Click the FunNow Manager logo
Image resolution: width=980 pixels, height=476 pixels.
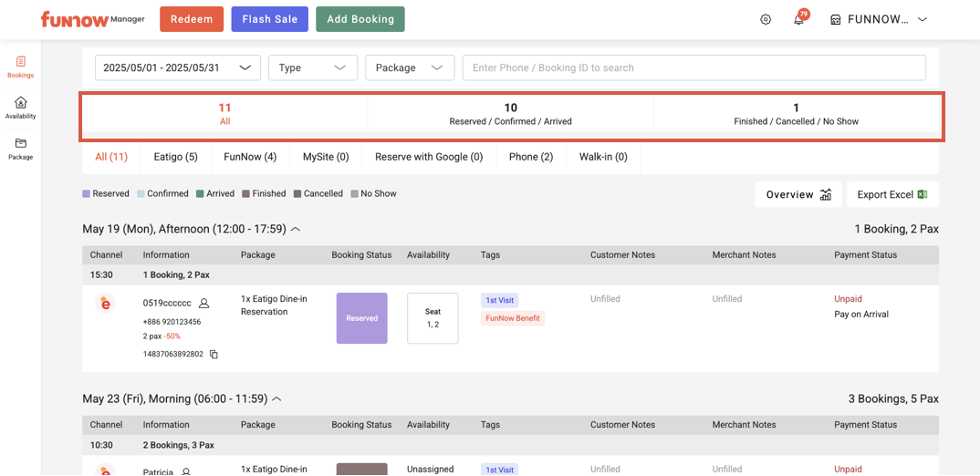(x=92, y=19)
